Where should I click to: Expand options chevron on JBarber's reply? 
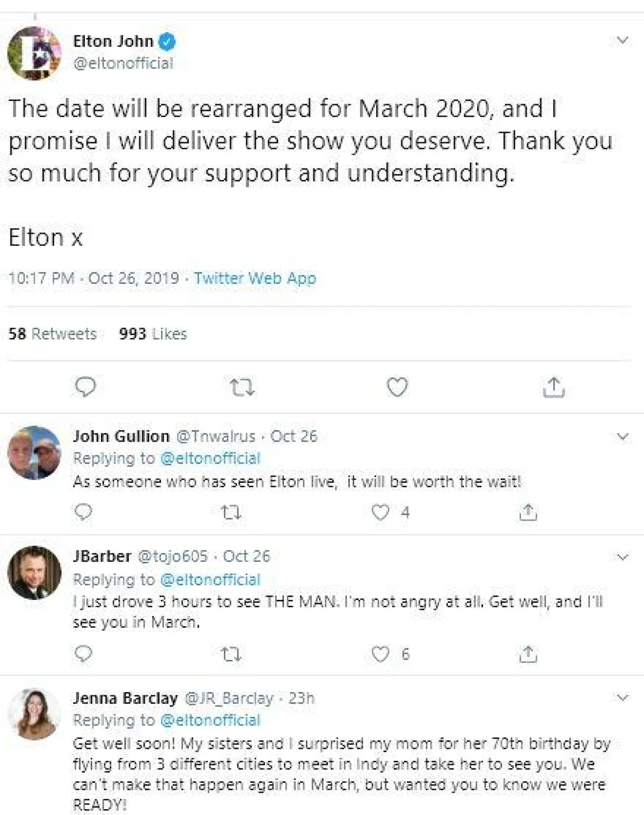pyautogui.click(x=623, y=557)
